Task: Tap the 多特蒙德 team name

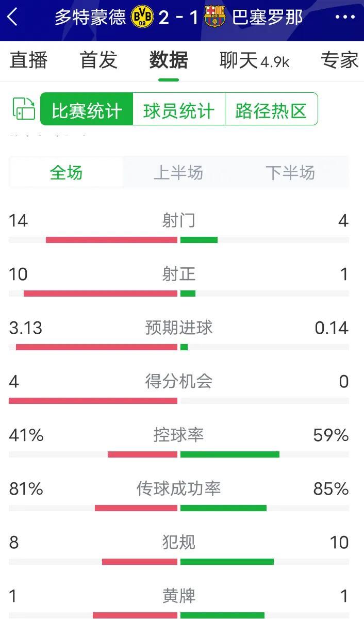Action: point(90,18)
